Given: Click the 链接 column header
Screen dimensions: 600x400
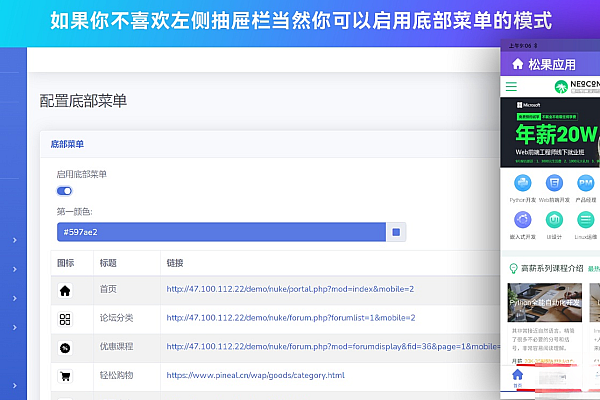Looking at the screenshot, I should pos(175,263).
